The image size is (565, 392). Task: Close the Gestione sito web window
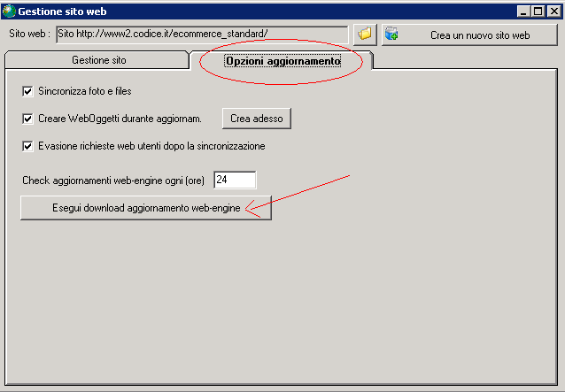553,12
